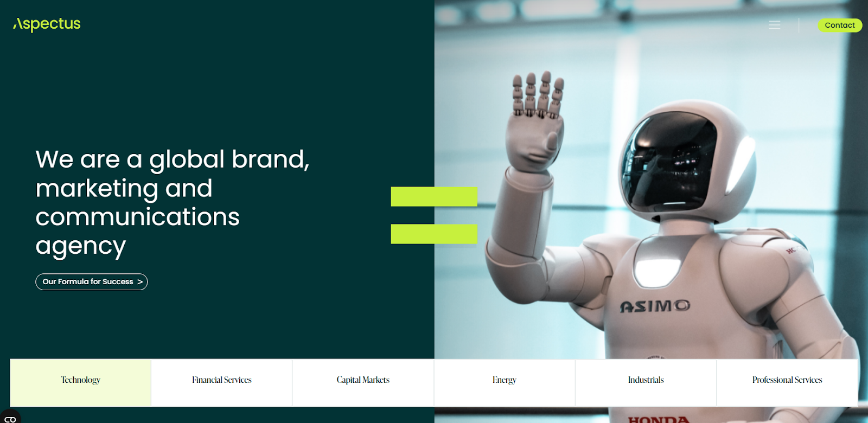Click the ASIMO lettering on the robot
Screen dimensions: 868x423
coord(655,306)
